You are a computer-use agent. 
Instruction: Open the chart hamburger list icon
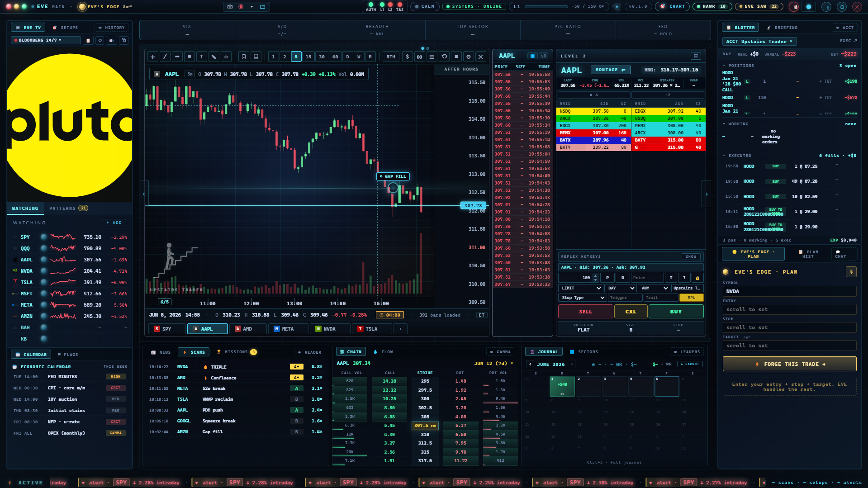432,57
